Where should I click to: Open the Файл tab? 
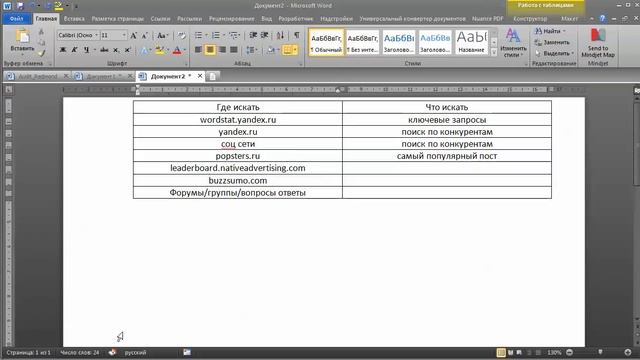tap(16, 19)
